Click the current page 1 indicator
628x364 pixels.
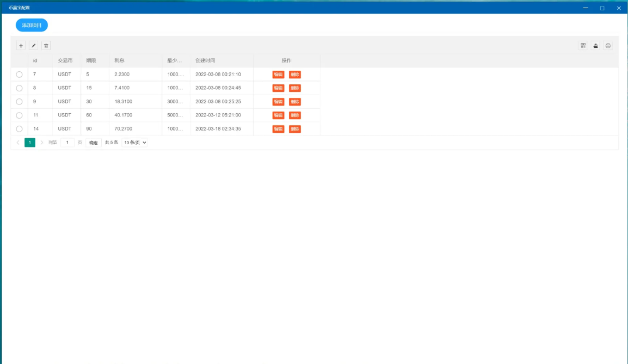[x=30, y=143]
